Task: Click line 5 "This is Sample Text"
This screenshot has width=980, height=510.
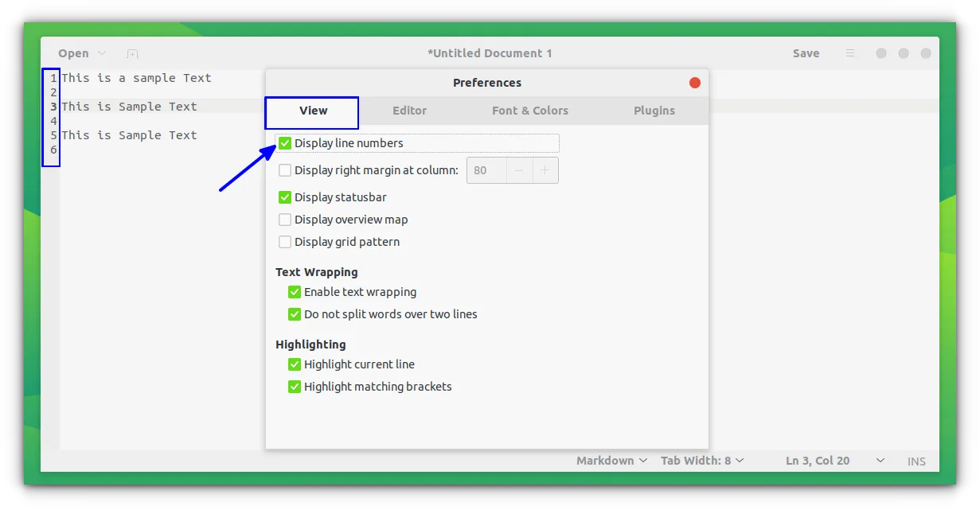Action: pos(129,135)
